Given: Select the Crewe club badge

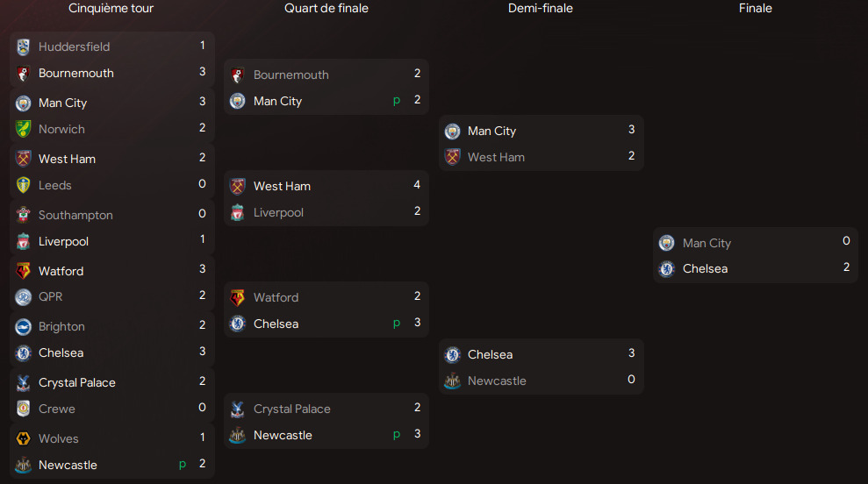Looking at the screenshot, I should [x=24, y=409].
